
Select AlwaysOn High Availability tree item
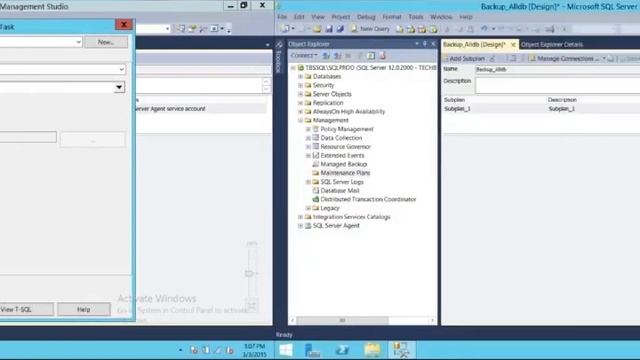point(349,111)
